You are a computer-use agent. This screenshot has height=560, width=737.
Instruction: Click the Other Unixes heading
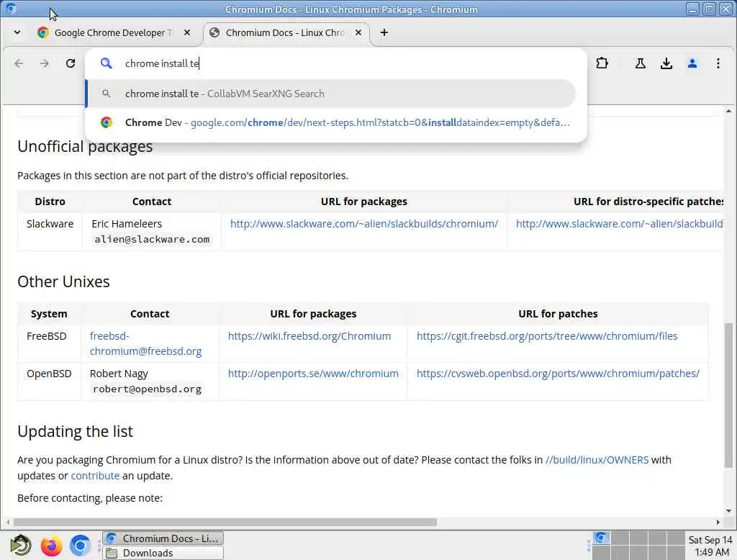(x=63, y=281)
